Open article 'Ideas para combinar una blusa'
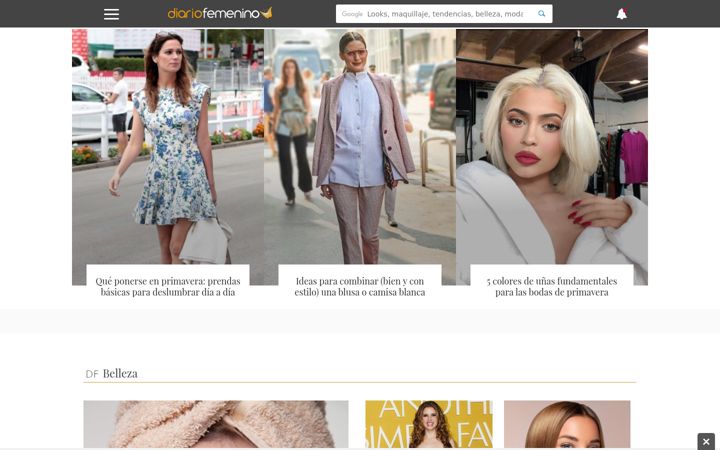 pyautogui.click(x=360, y=287)
